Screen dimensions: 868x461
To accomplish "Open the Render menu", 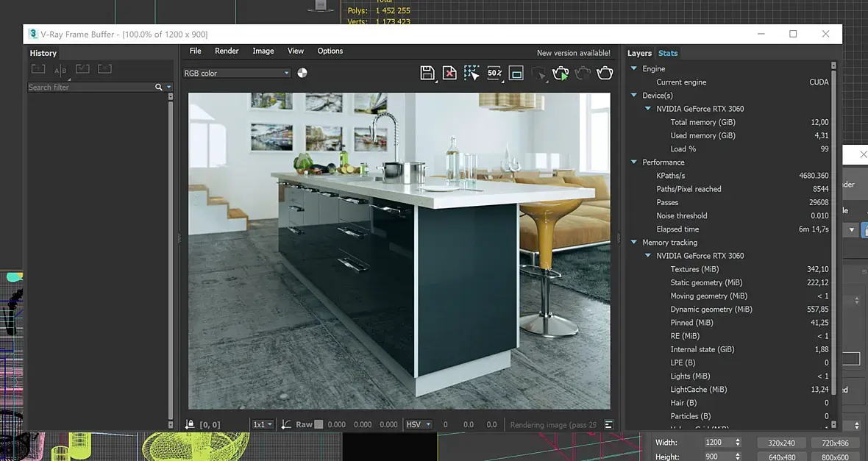I will point(227,51).
